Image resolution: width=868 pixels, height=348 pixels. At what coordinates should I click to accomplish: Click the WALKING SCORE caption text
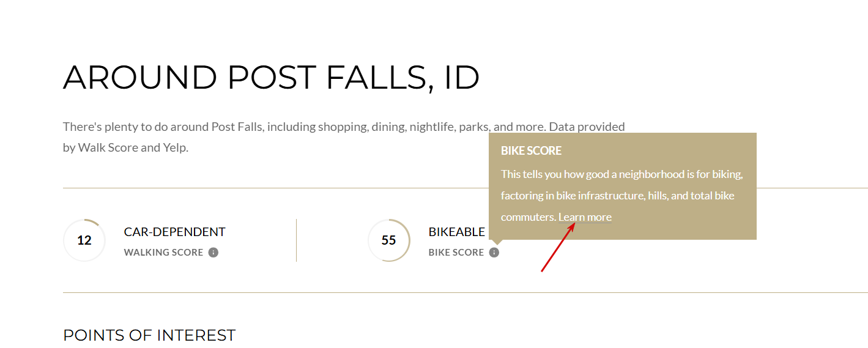coord(163,252)
